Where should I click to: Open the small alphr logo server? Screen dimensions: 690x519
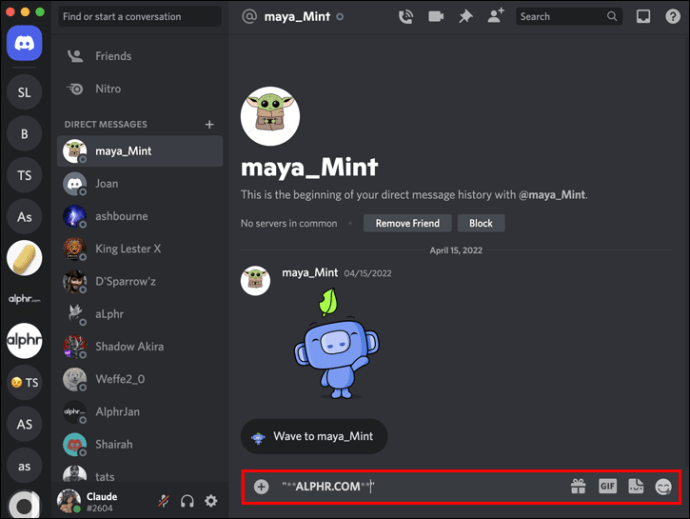24,299
